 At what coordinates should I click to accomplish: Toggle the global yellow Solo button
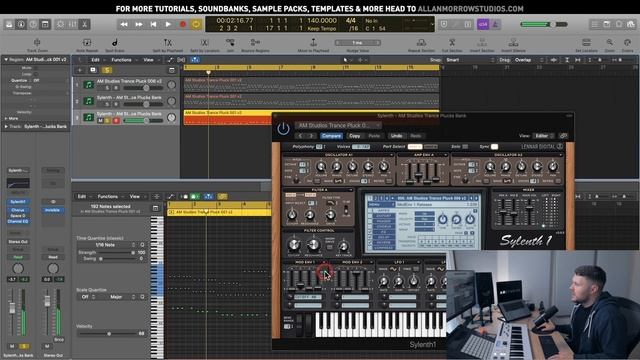[x=107, y=70]
